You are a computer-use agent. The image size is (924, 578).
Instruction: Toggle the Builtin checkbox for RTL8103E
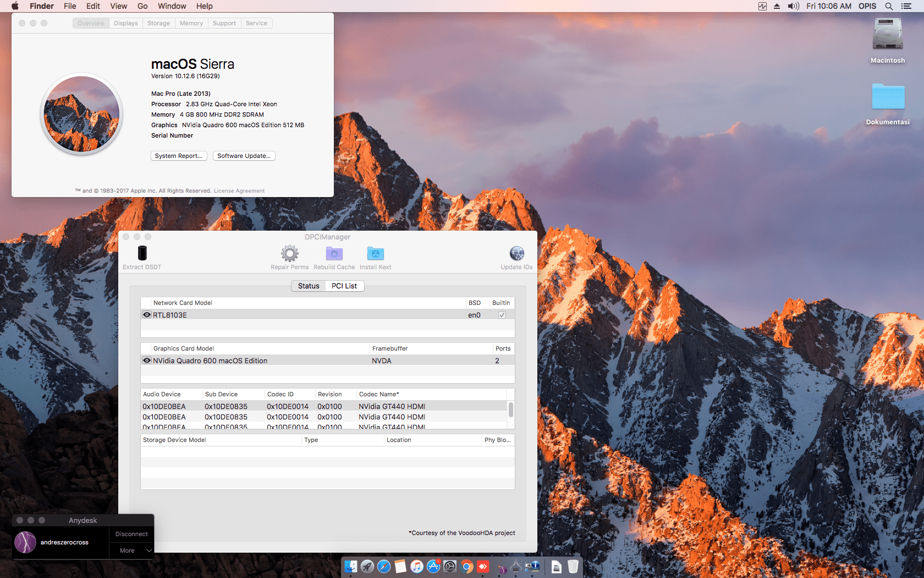click(x=502, y=315)
